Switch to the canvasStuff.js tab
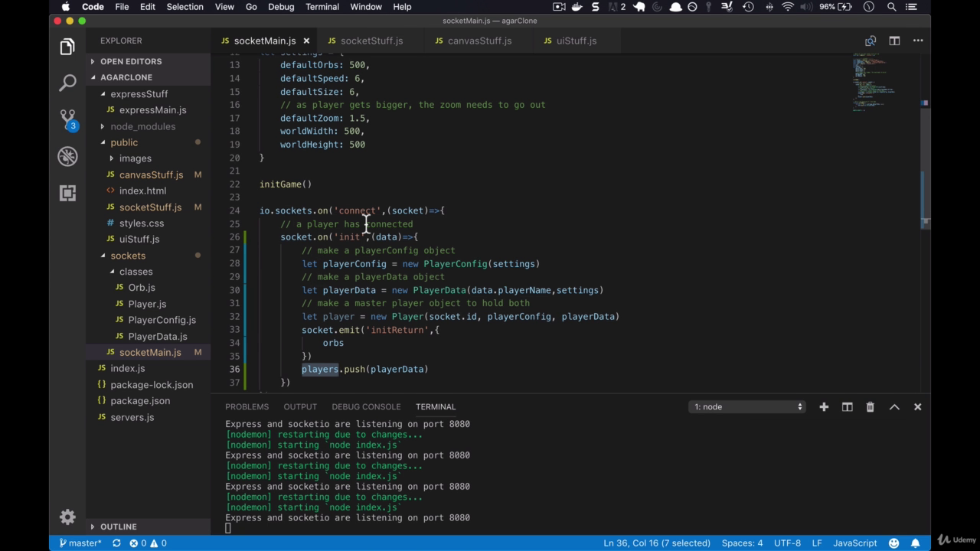 [479, 41]
